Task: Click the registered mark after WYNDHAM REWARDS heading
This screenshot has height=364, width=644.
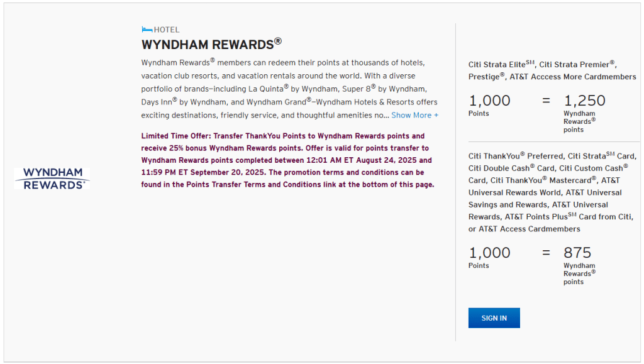Action: coord(278,41)
